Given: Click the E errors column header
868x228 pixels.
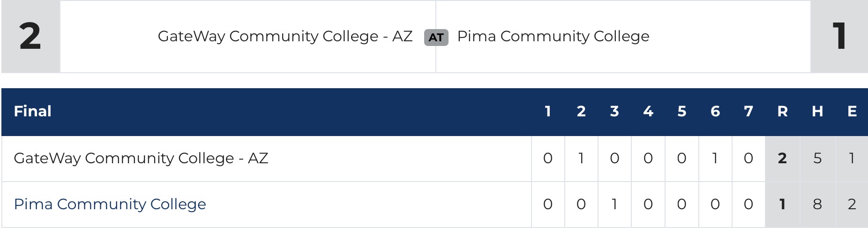Looking at the screenshot, I should [x=852, y=111].
